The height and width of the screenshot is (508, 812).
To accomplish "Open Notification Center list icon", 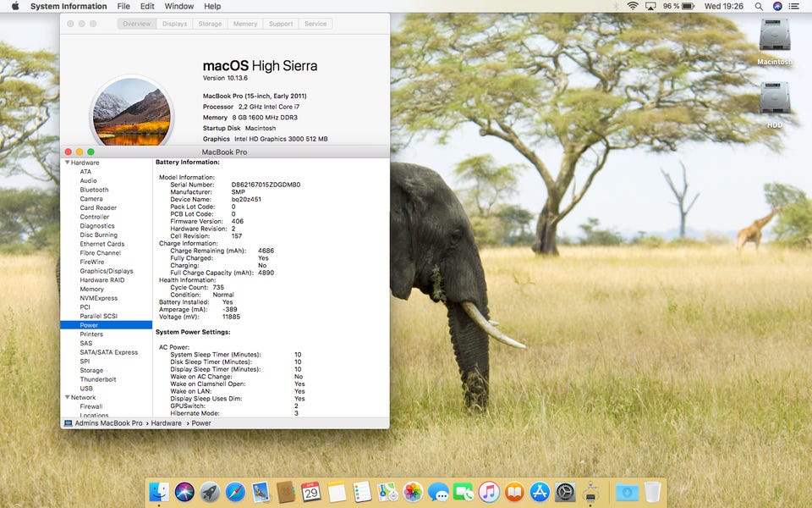I will tap(793, 6).
